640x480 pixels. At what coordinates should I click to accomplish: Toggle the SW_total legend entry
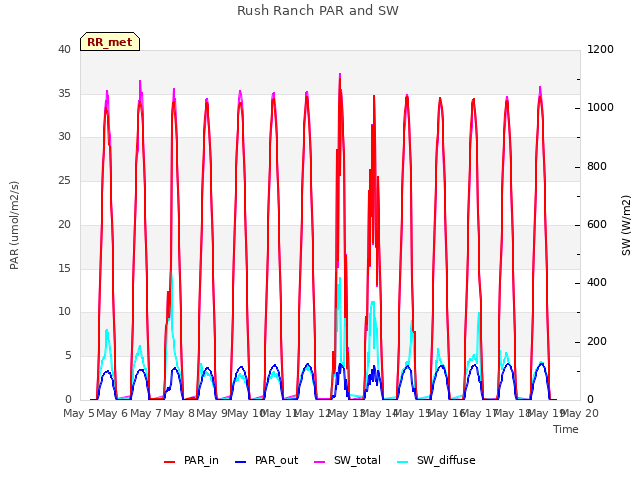click(347, 461)
